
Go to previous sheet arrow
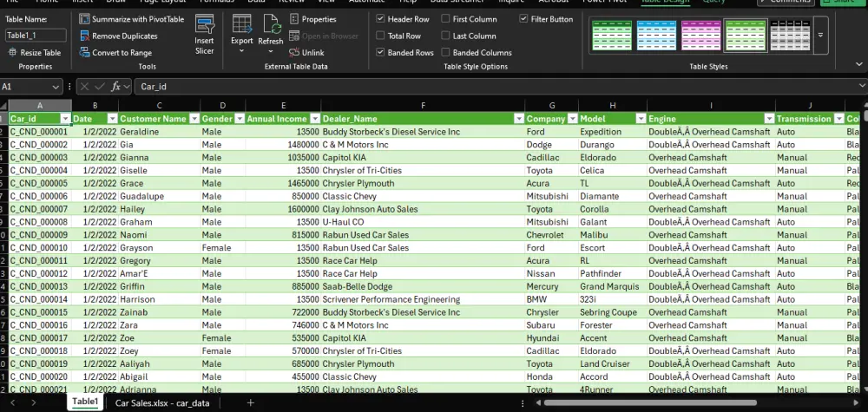tap(13, 402)
